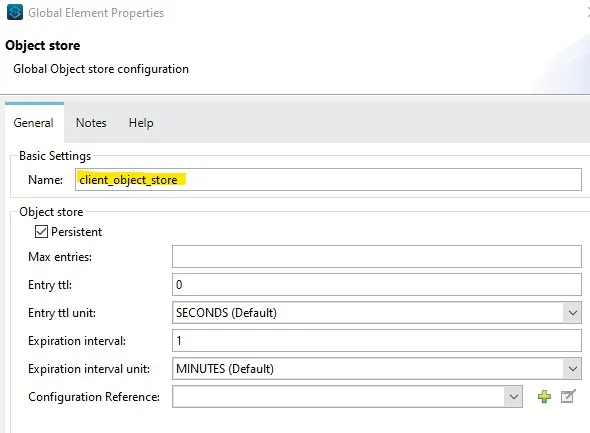Edit the configuration reference with pencil icon
The width and height of the screenshot is (590, 433).
point(568,396)
